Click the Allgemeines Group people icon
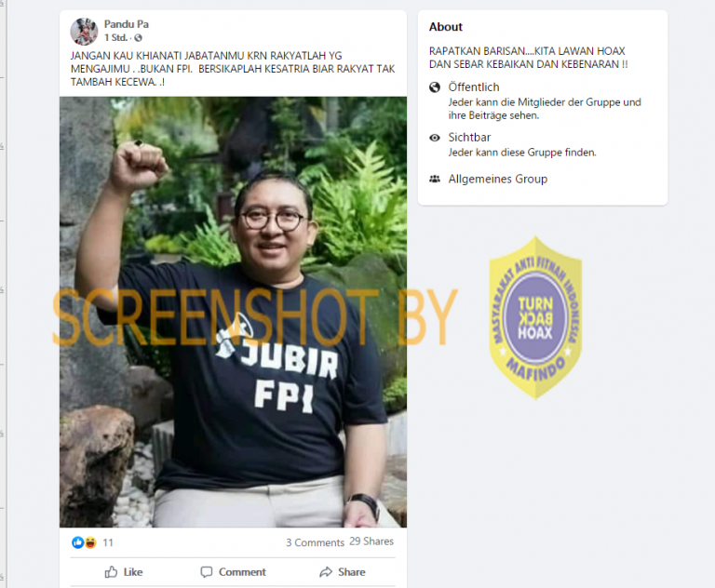 pos(435,179)
